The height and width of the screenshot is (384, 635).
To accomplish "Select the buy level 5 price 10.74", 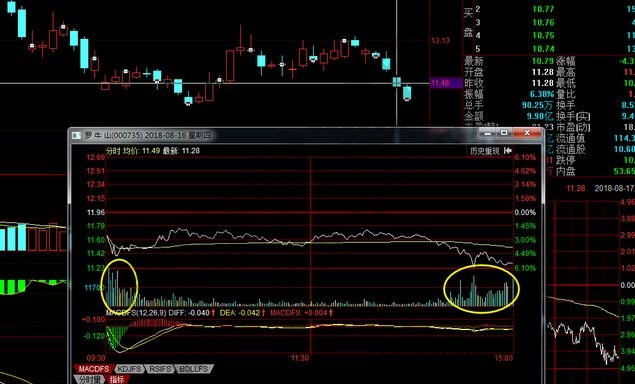I will click(543, 49).
